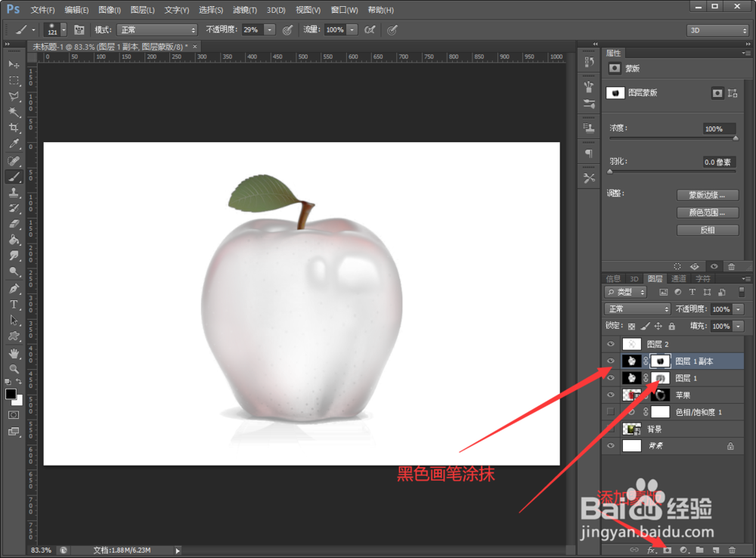Delete mask using Properties panel trash
756x558 pixels.
[x=731, y=266]
